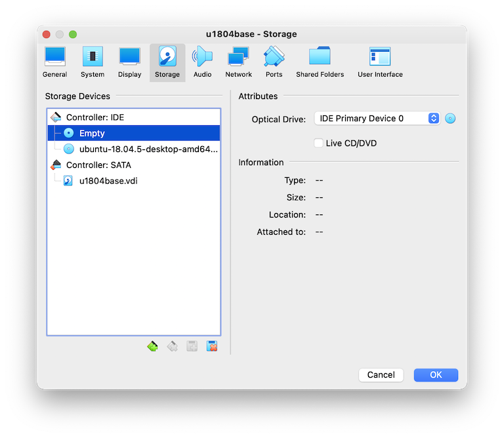
Task: Click the remove controller icon
Action: [173, 346]
